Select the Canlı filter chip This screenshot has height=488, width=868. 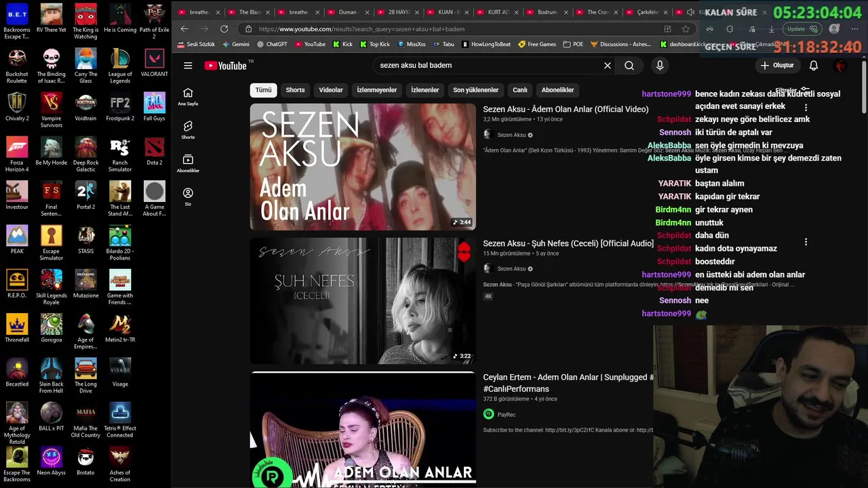[x=520, y=90]
